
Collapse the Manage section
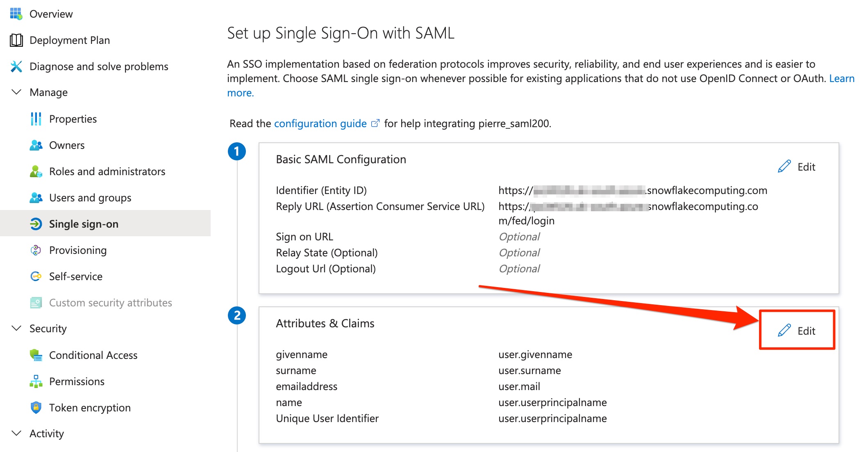pyautogui.click(x=16, y=92)
